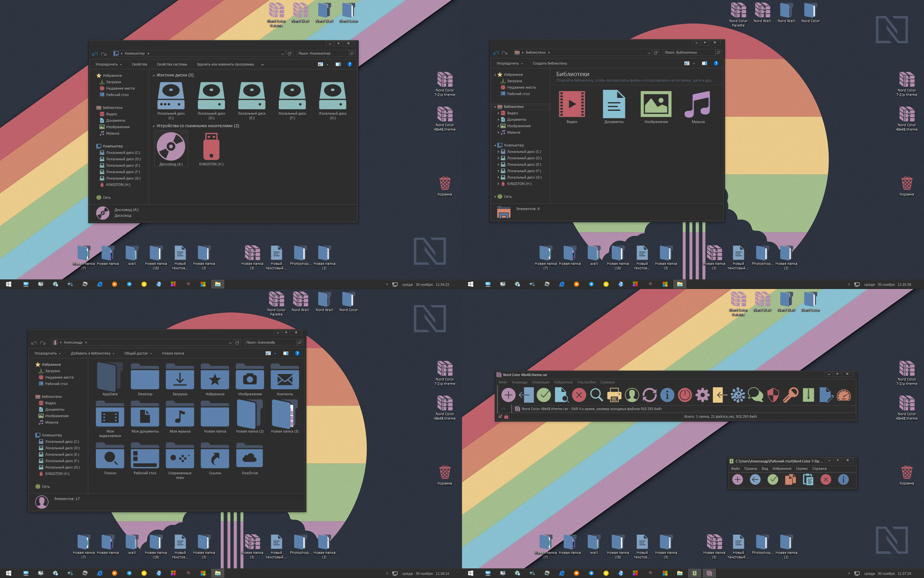
Task: Click the purple circular arrows icon in WinRAR
Action: (649, 395)
